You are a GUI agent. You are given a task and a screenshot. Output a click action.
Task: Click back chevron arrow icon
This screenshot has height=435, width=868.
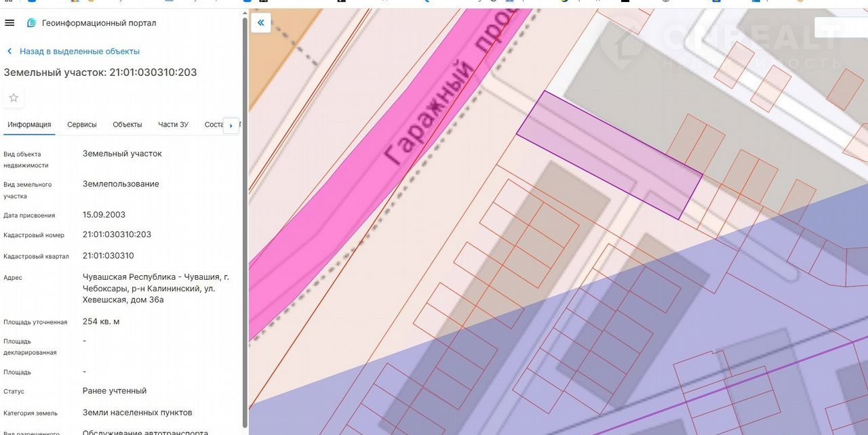[9, 51]
